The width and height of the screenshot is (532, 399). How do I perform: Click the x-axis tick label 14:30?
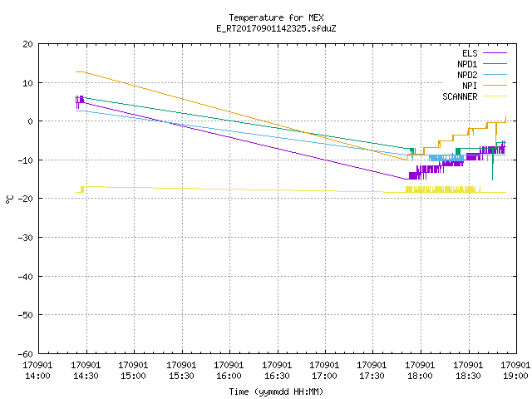coord(86,376)
